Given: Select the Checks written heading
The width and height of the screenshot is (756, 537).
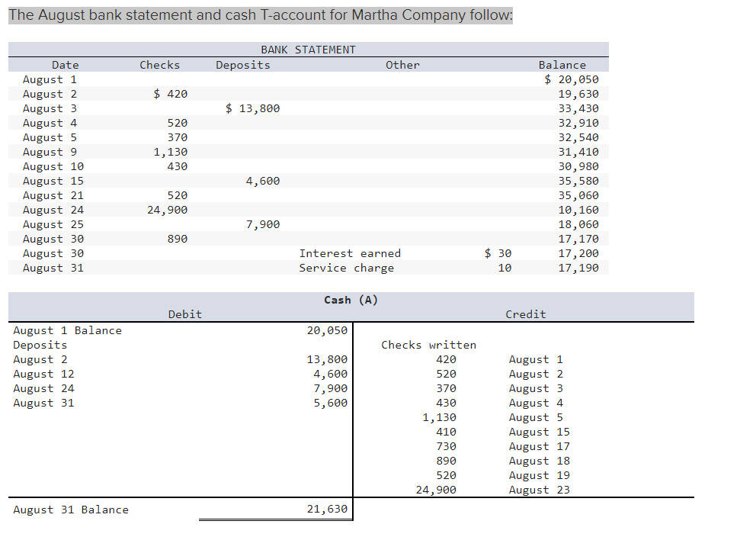Looking at the screenshot, I should tap(429, 344).
